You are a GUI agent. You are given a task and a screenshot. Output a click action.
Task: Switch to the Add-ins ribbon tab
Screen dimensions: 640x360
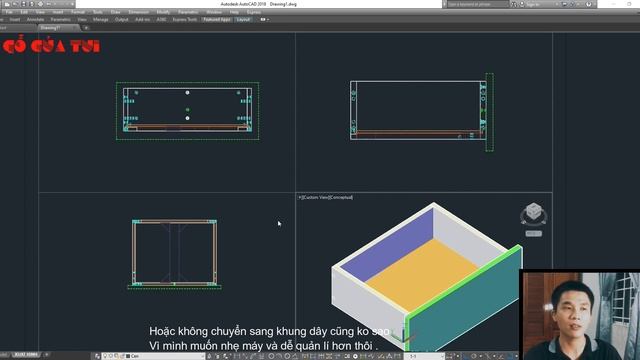click(x=142, y=20)
